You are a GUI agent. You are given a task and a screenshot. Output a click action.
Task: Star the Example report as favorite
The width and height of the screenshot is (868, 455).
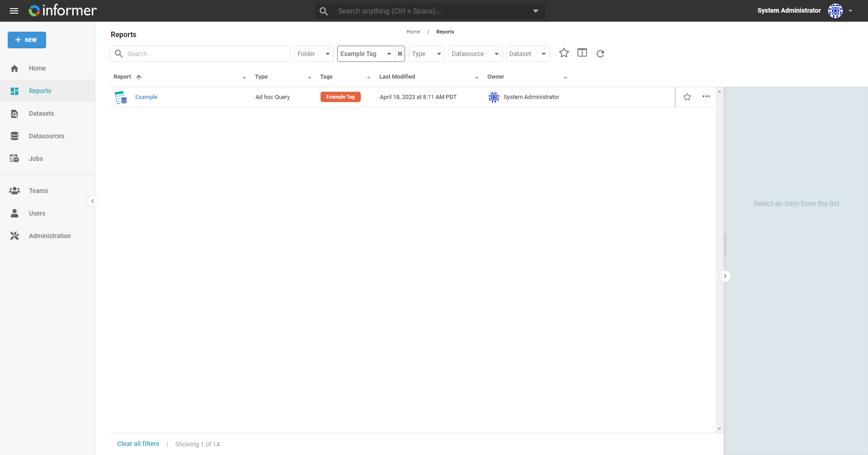pos(687,97)
